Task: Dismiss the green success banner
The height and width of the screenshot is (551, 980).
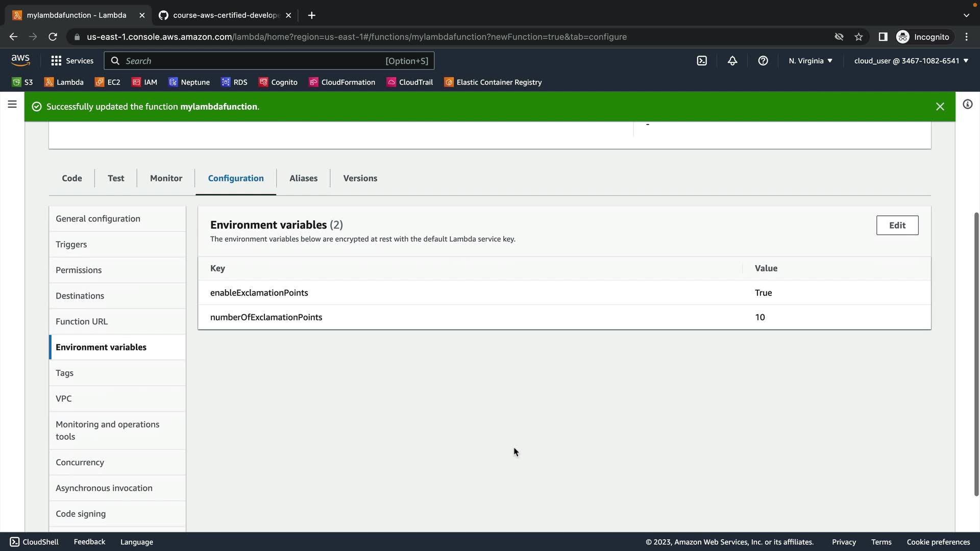Action: (940, 107)
